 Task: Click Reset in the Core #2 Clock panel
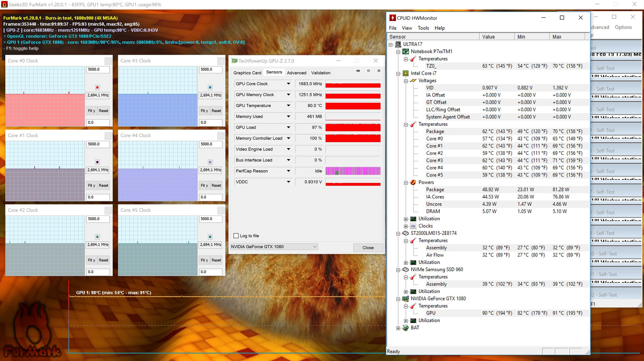point(104,260)
